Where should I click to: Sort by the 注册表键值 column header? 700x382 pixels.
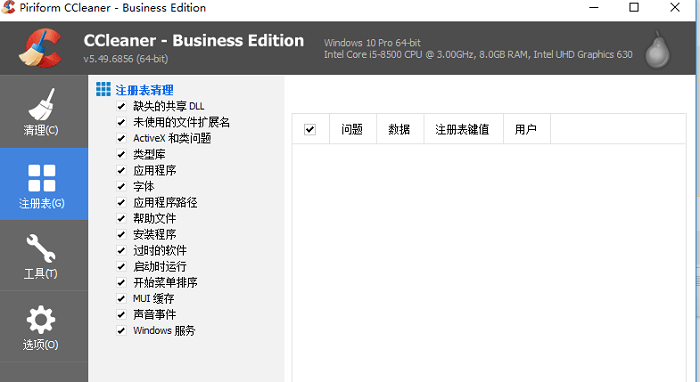(463, 129)
